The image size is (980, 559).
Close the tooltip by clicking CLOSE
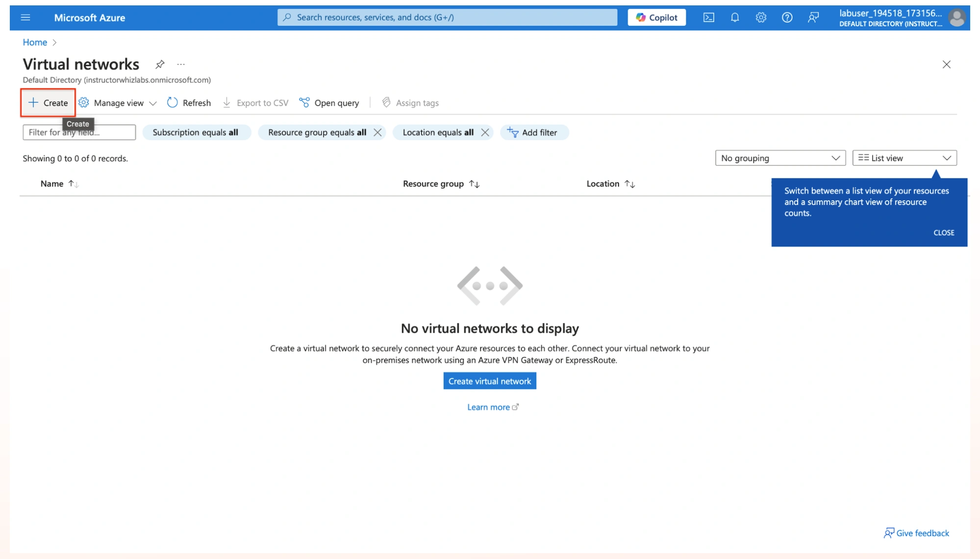coord(944,232)
